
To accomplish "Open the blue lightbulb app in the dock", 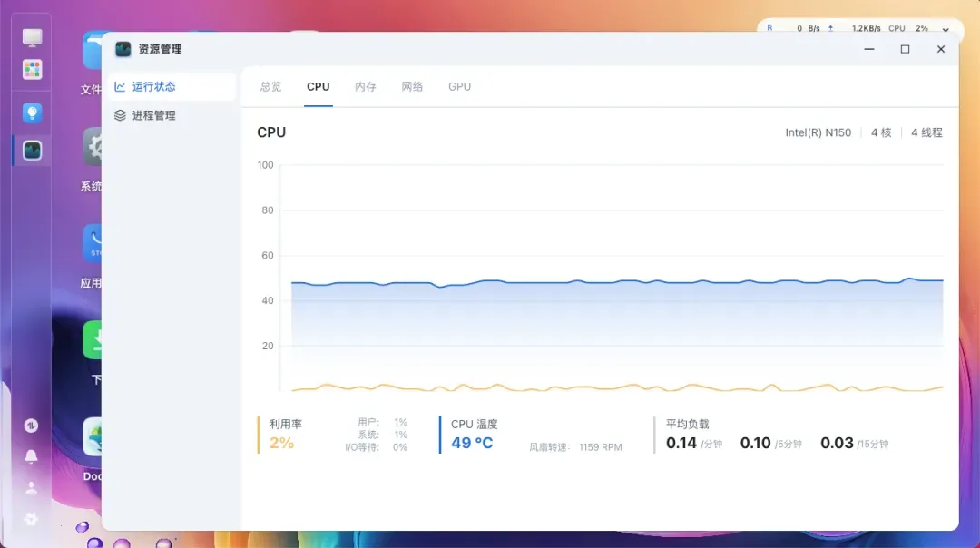I will tap(32, 113).
